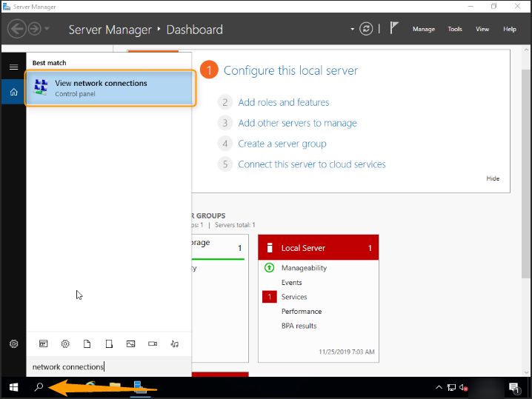The image size is (532, 399).
Task: Expand the search panel hamburger menu
Action: click(x=13, y=67)
